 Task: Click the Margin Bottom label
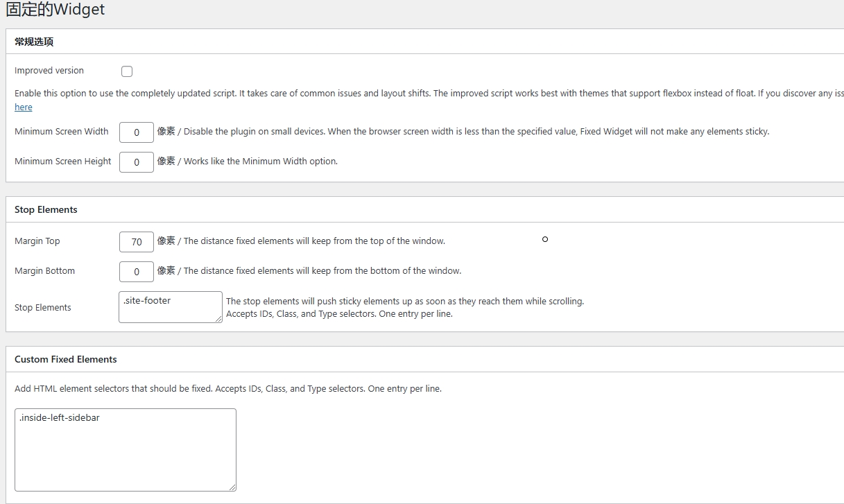(x=44, y=271)
